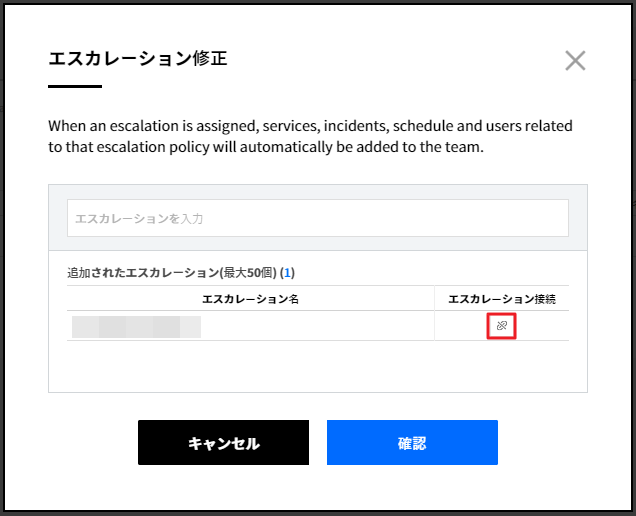Screen dimensions: 636x516
Task: Click the 'When an escalation is assigned' line
Action: point(310,127)
